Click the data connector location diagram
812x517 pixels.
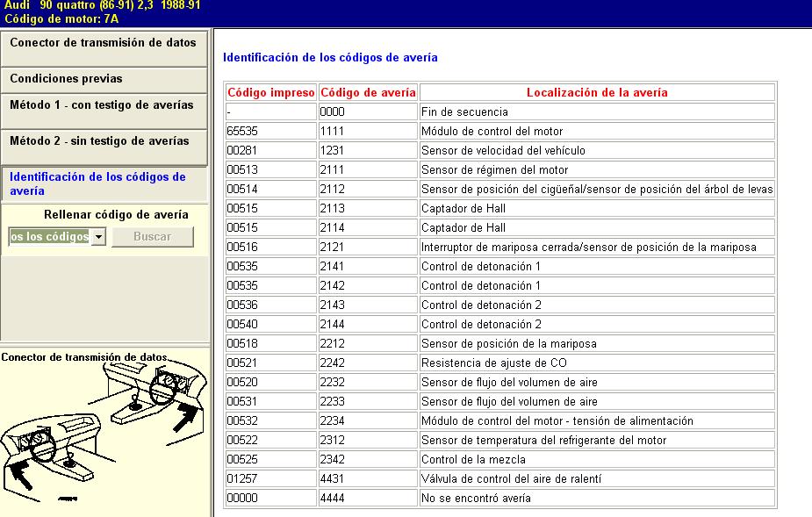point(104,432)
